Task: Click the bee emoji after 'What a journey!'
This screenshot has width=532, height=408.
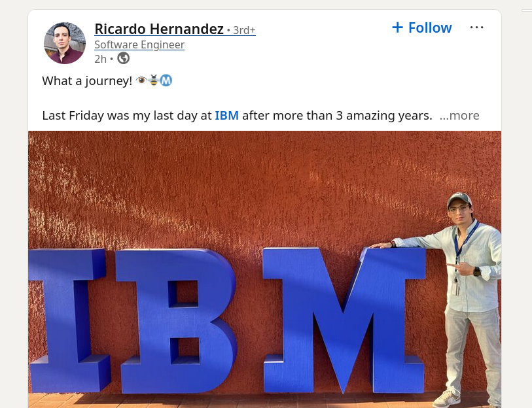Action: [x=154, y=80]
